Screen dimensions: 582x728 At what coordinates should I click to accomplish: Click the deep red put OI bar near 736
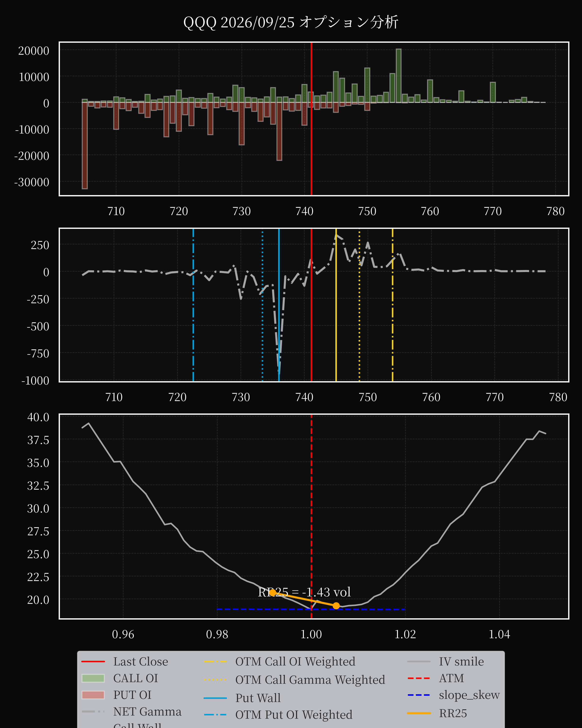pyautogui.click(x=279, y=131)
